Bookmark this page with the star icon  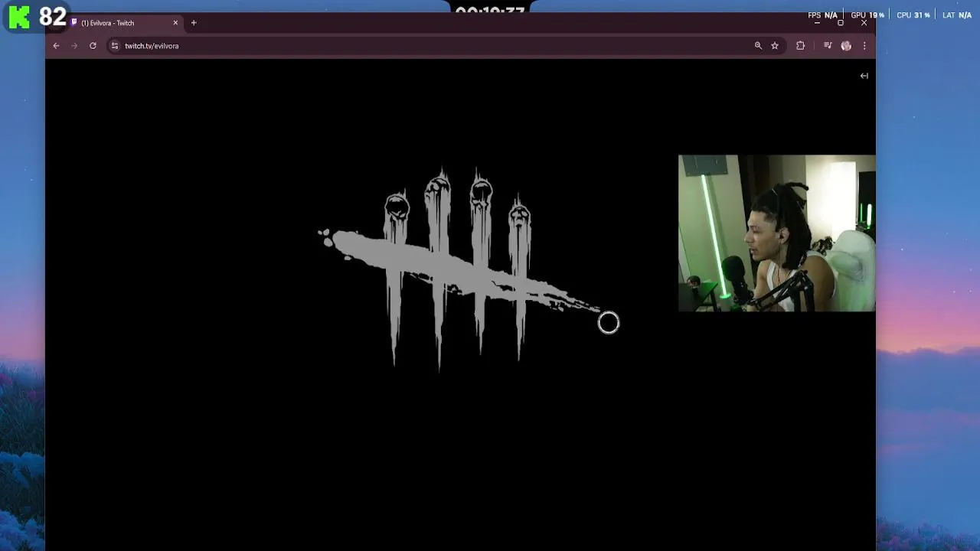(x=775, y=46)
